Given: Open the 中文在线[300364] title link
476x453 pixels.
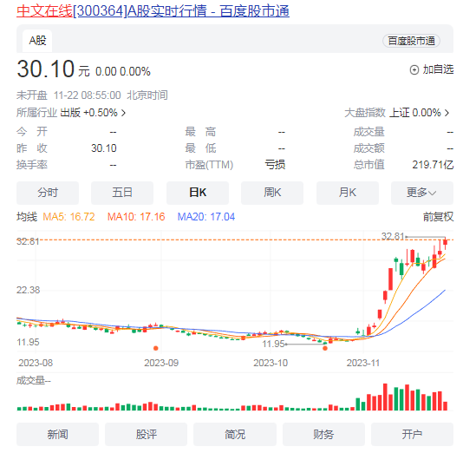Looking at the screenshot, I should tap(153, 11).
